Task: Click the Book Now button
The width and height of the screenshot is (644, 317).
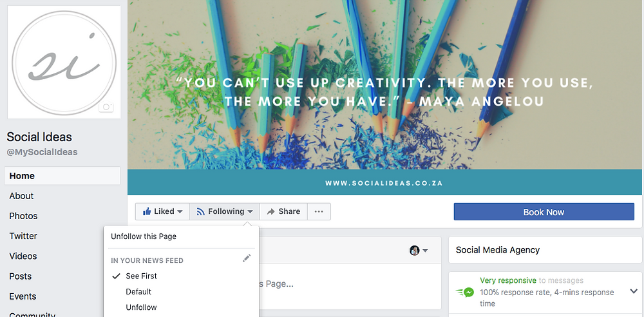Action: tap(544, 212)
